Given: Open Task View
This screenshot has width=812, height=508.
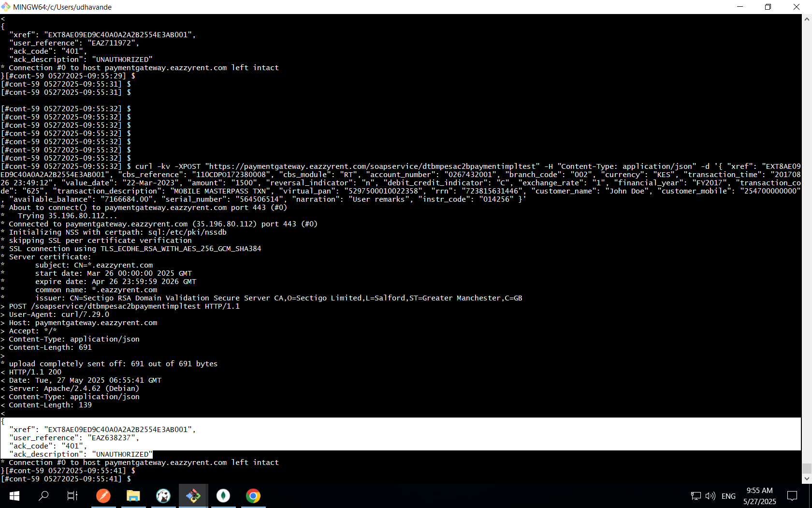Looking at the screenshot, I should (72, 496).
